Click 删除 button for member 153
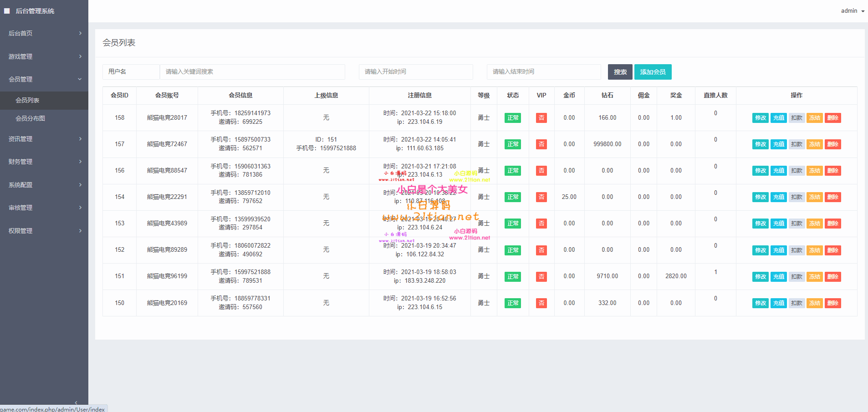Image resolution: width=868 pixels, height=412 pixels. [832, 224]
